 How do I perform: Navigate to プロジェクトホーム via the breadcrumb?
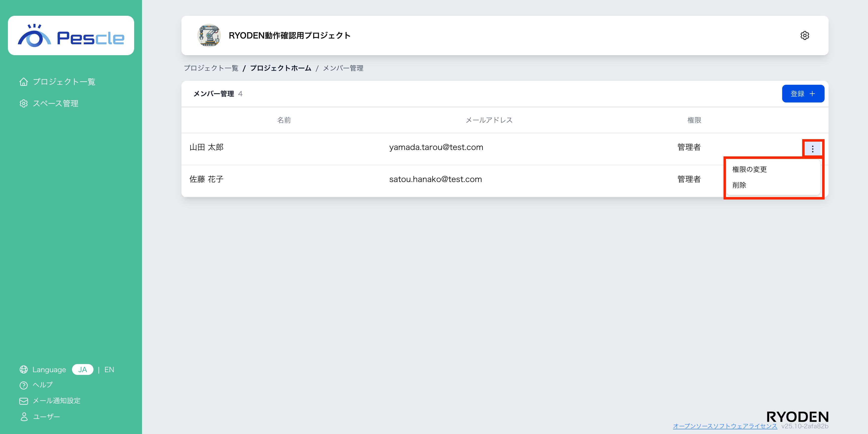(x=280, y=68)
